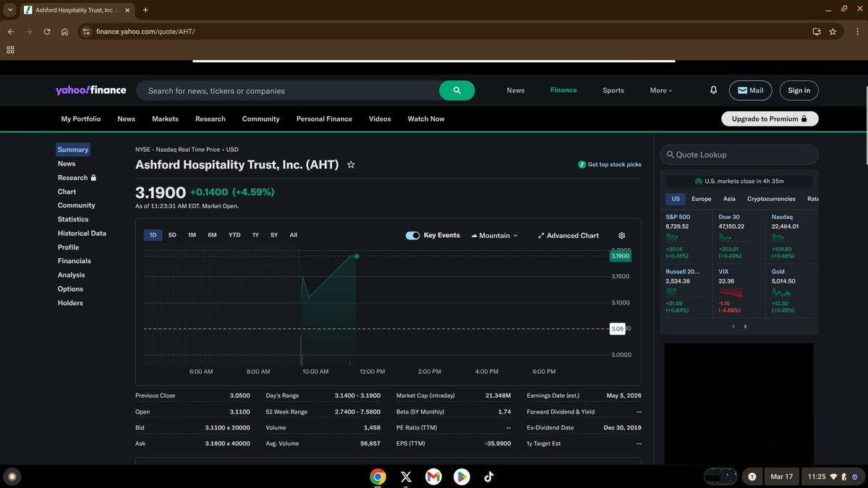Click the site information icon in address bar
The height and width of the screenshot is (488, 868).
pyautogui.click(x=85, y=32)
